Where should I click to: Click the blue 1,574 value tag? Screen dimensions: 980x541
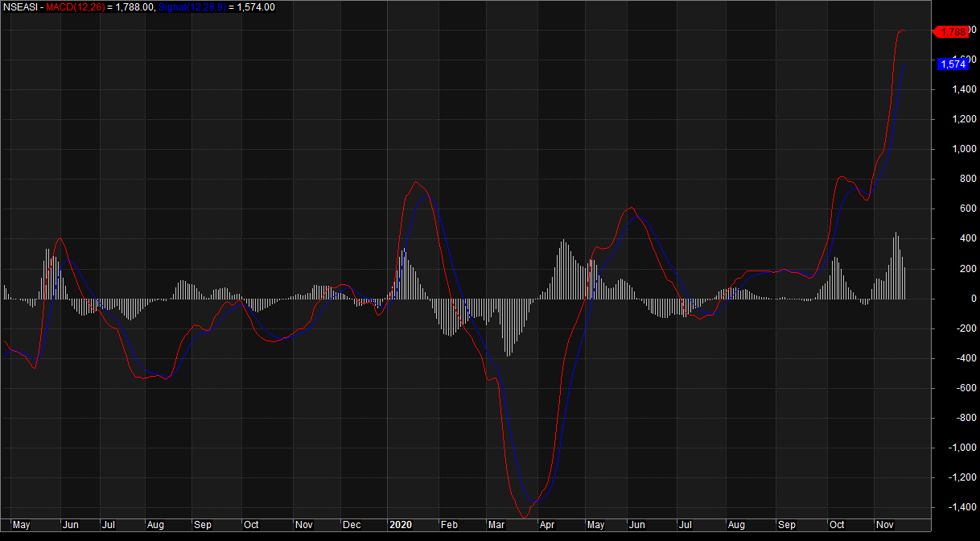point(952,64)
